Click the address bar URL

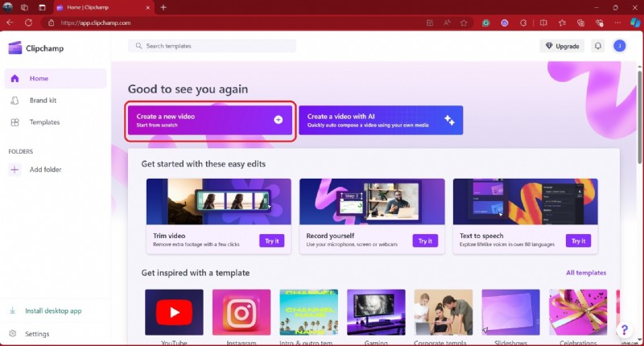coord(96,23)
